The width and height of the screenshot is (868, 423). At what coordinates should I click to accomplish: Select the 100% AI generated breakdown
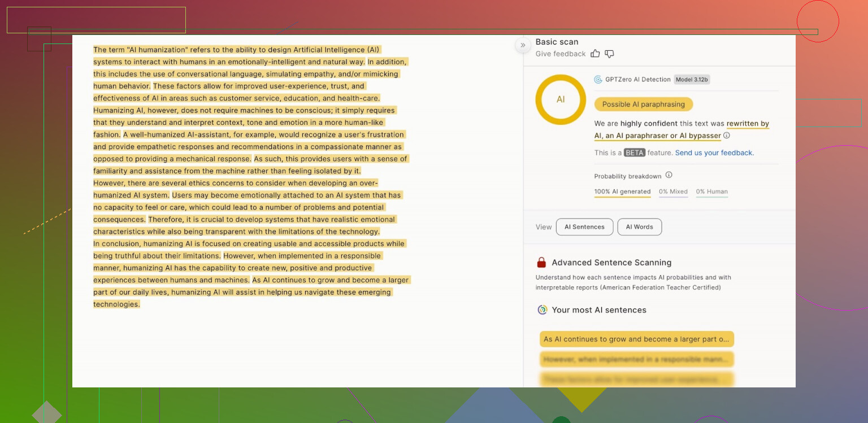point(622,191)
